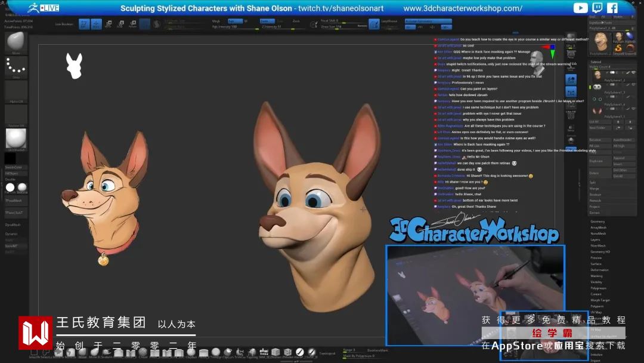Click the SwitchColor button

pyautogui.click(x=16, y=167)
